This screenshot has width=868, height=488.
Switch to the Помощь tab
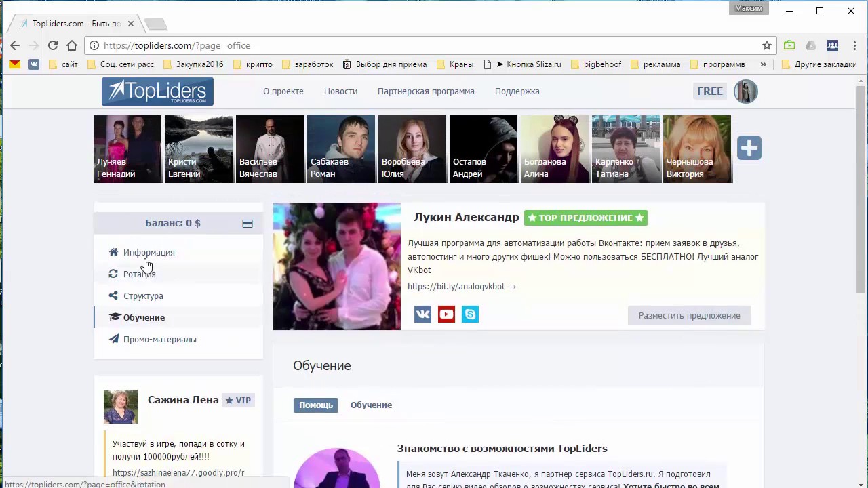coord(316,405)
